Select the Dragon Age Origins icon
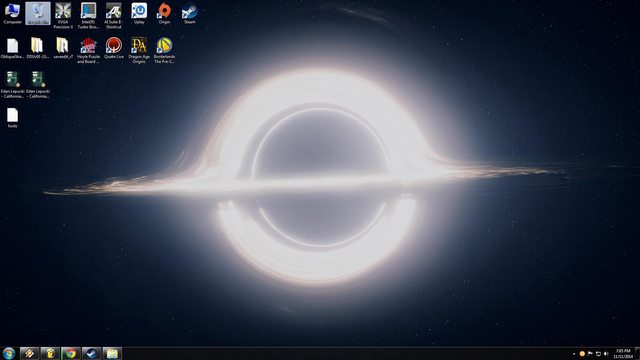This screenshot has width=640, height=360. pos(139,50)
